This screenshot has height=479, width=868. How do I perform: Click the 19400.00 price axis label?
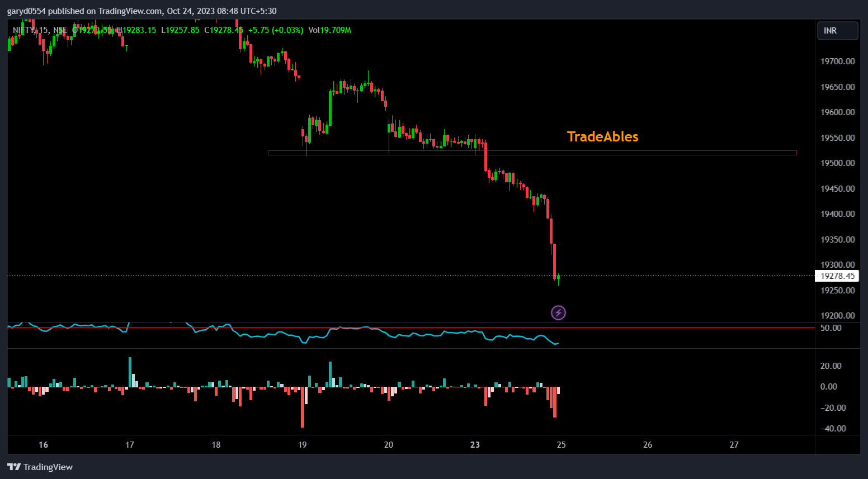tap(837, 214)
